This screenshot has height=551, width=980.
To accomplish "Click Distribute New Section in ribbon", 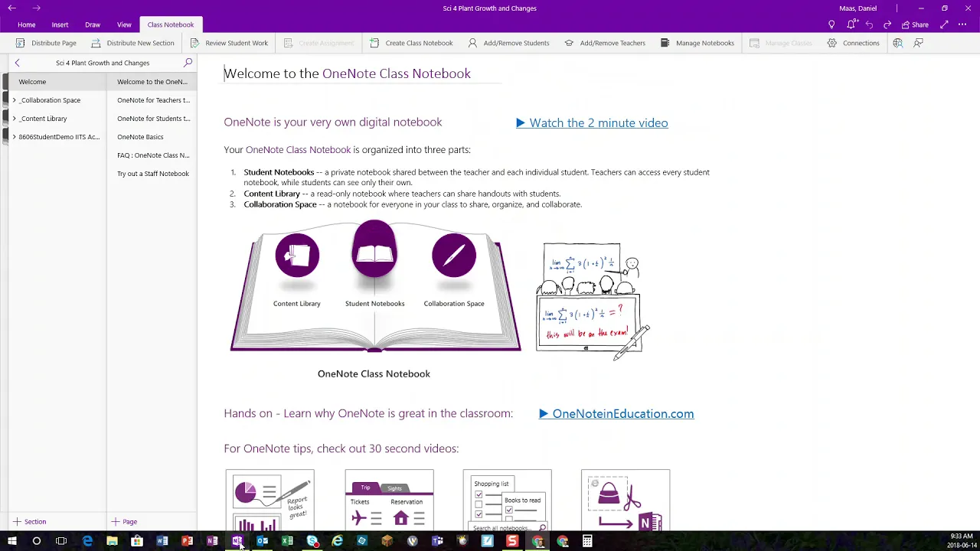I will (132, 43).
